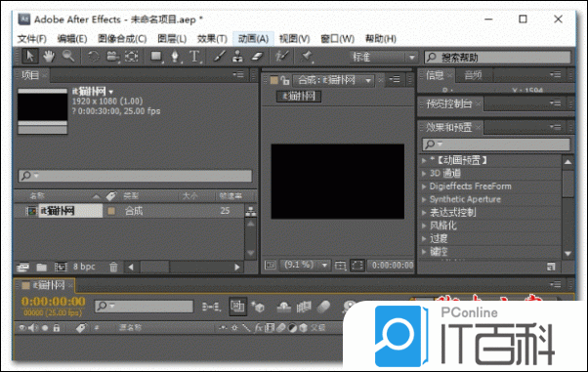Click the Draft 3D icon in timeline
588x372 pixels.
pos(258,308)
